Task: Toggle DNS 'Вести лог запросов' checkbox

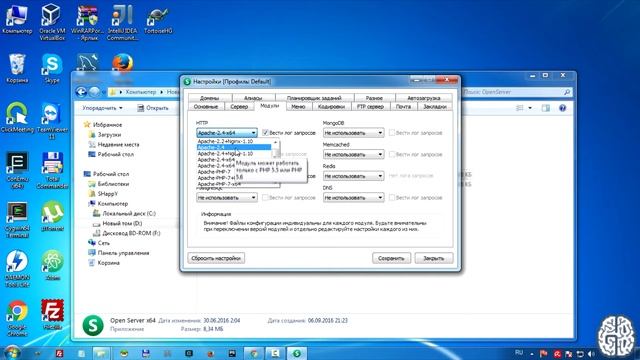Action: [x=392, y=198]
